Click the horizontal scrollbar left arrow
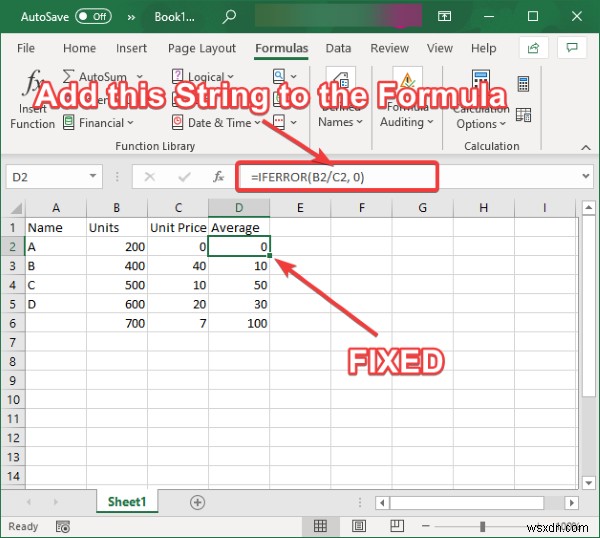The image size is (600, 538). [382, 502]
